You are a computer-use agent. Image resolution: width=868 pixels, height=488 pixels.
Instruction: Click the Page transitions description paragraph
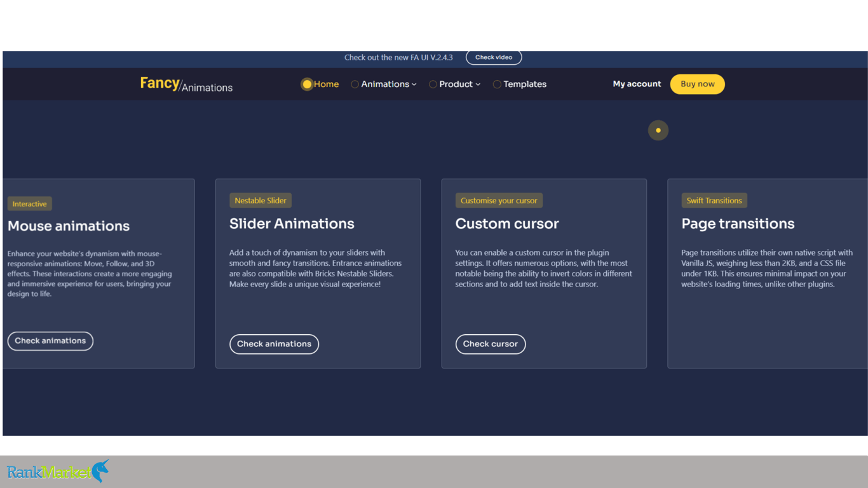(767, 268)
